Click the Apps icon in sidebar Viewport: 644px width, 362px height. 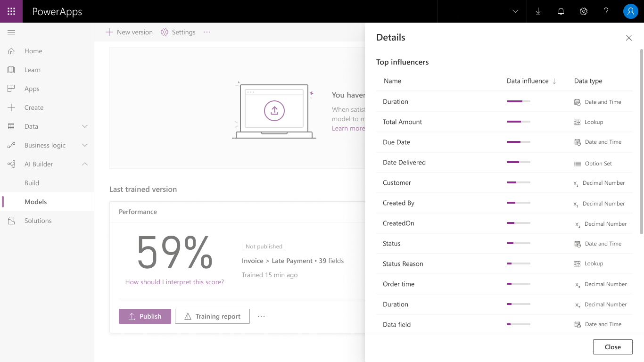pyautogui.click(x=11, y=89)
